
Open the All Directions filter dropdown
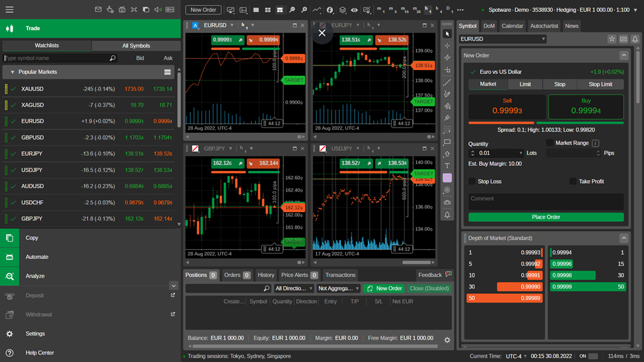click(293, 289)
